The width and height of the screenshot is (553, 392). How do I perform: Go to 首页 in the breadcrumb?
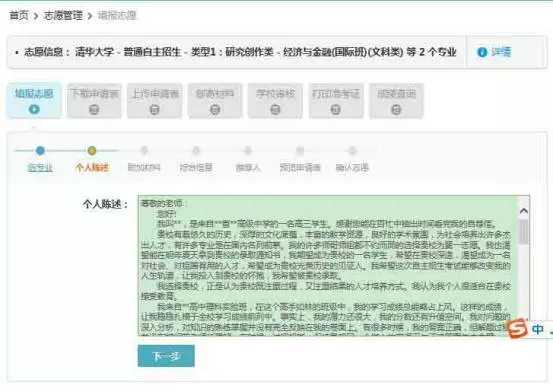(x=19, y=16)
